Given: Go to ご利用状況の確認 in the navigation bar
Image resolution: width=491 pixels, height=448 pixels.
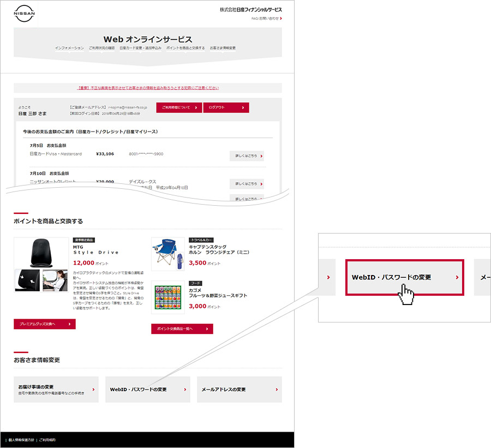Looking at the screenshot, I should [101, 48].
